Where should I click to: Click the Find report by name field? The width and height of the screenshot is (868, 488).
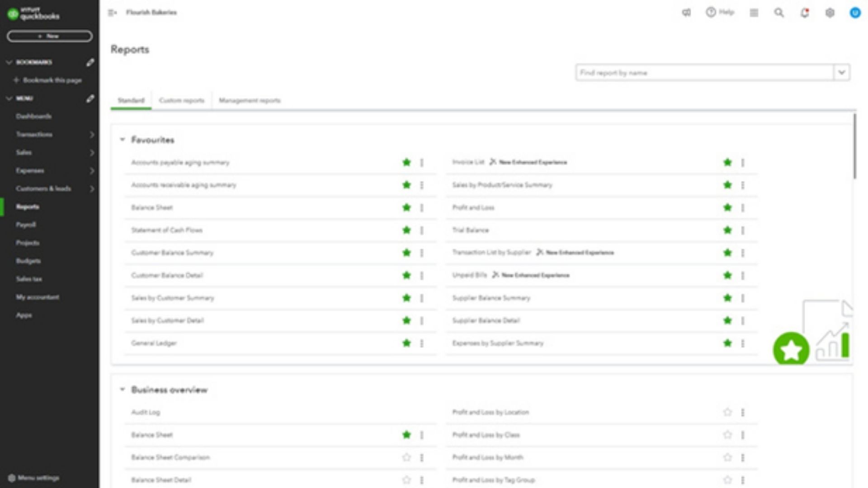pyautogui.click(x=704, y=72)
